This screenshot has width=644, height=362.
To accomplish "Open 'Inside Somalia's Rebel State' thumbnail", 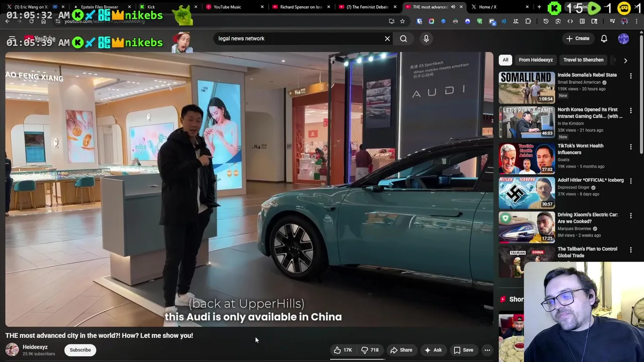I will [527, 87].
